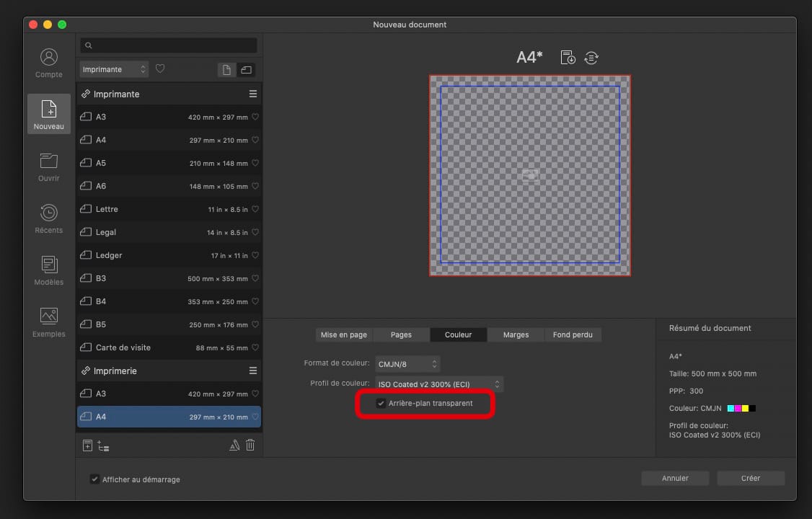Open the Profil de couleur ISO Coated dropdown
This screenshot has width=812, height=519.
pyautogui.click(x=439, y=384)
